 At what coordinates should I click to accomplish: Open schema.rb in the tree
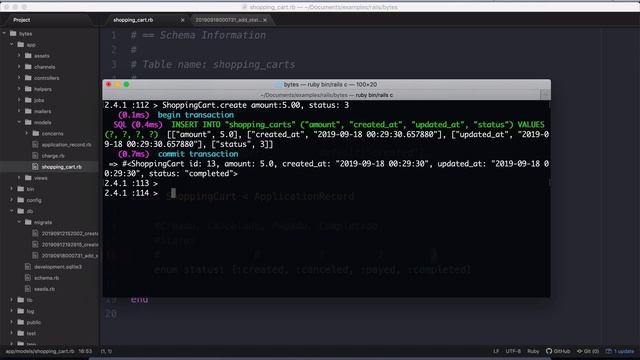(47, 278)
